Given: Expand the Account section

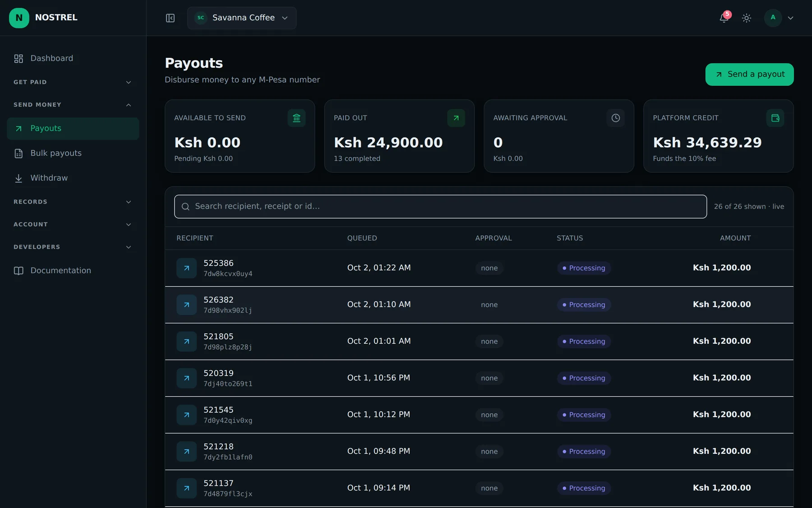Looking at the screenshot, I should (73, 224).
